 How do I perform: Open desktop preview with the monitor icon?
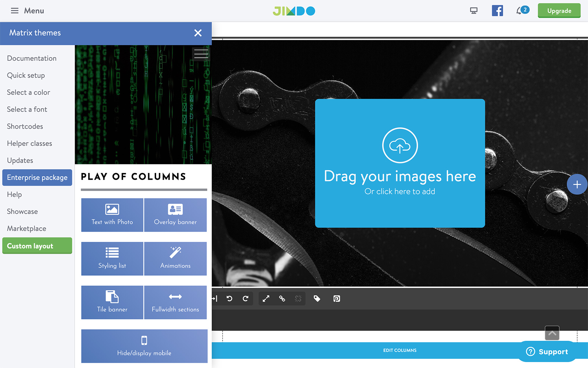point(473,11)
